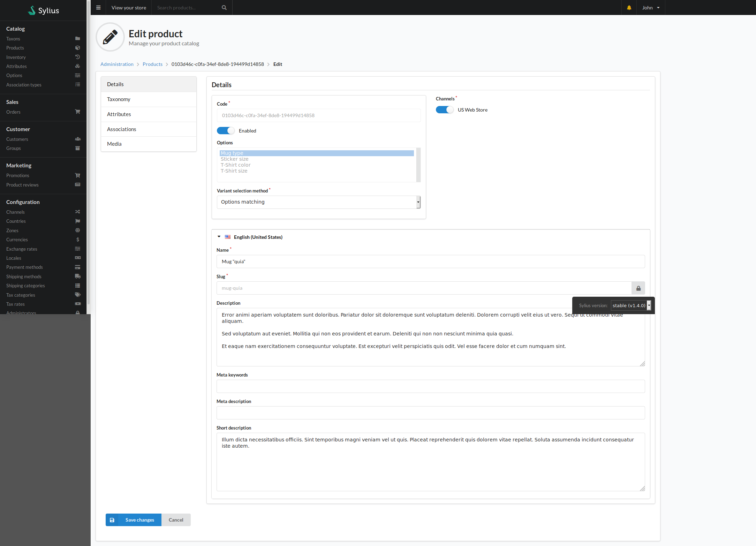Screen dimensions: 756x546
Task: Select T-Shirt size in Options list
Action: (x=317, y=171)
